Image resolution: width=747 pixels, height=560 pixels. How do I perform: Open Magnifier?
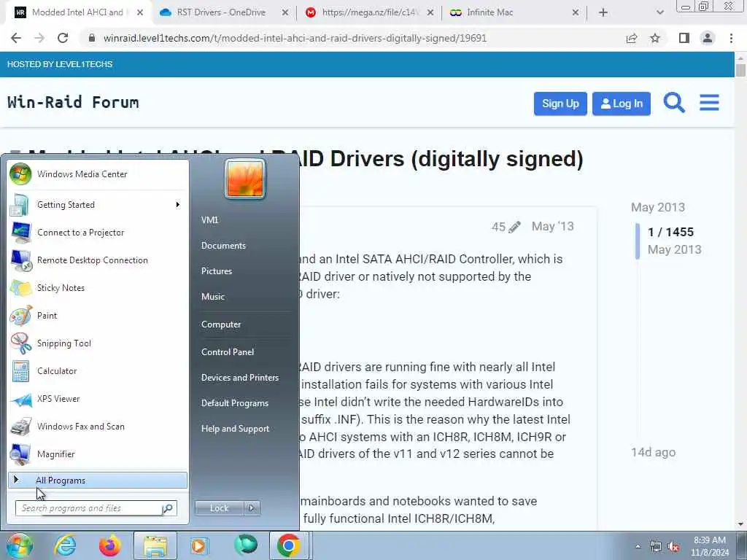[98, 454]
